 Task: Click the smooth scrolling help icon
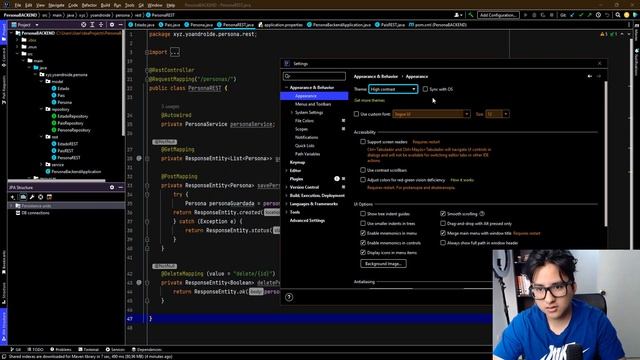click(x=482, y=213)
